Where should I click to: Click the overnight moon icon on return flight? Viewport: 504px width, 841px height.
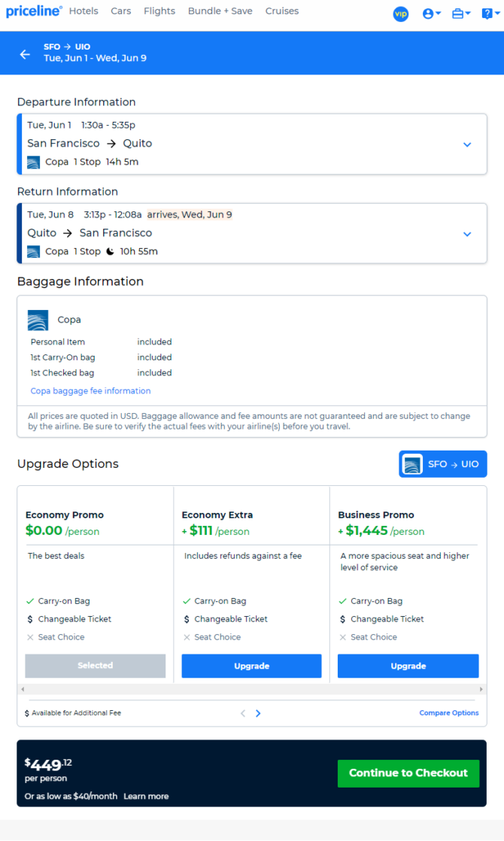[x=110, y=251]
